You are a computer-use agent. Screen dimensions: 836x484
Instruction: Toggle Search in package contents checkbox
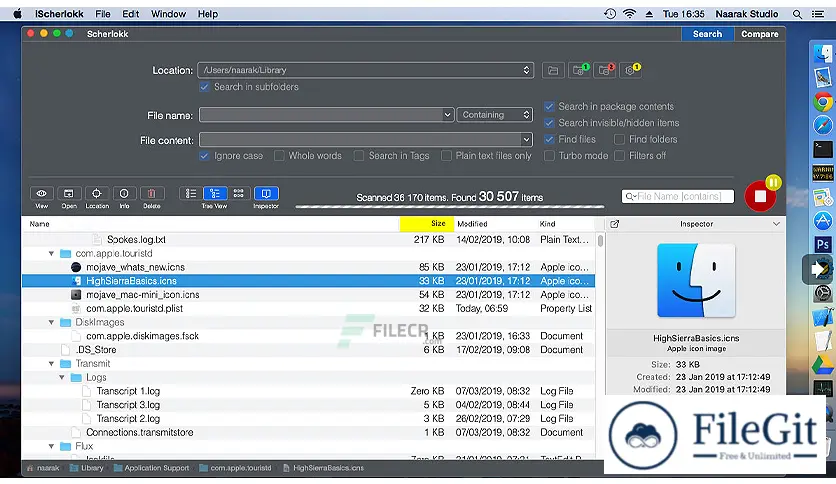pos(549,107)
